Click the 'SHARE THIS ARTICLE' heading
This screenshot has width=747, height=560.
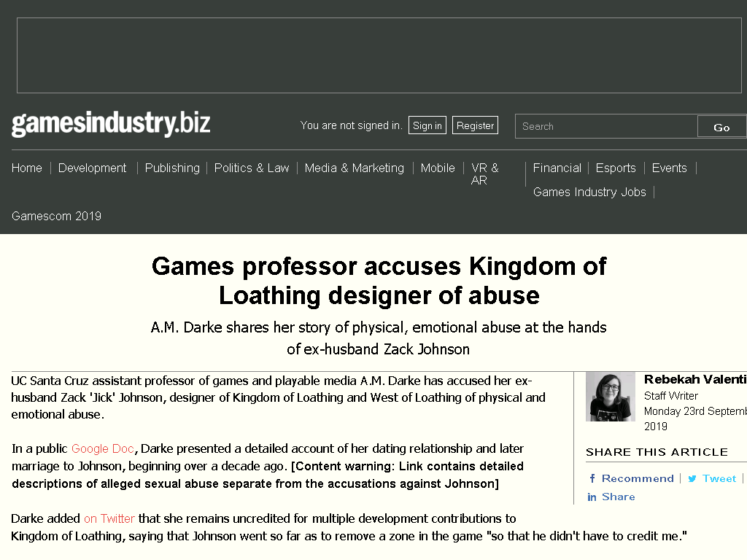coord(657,452)
